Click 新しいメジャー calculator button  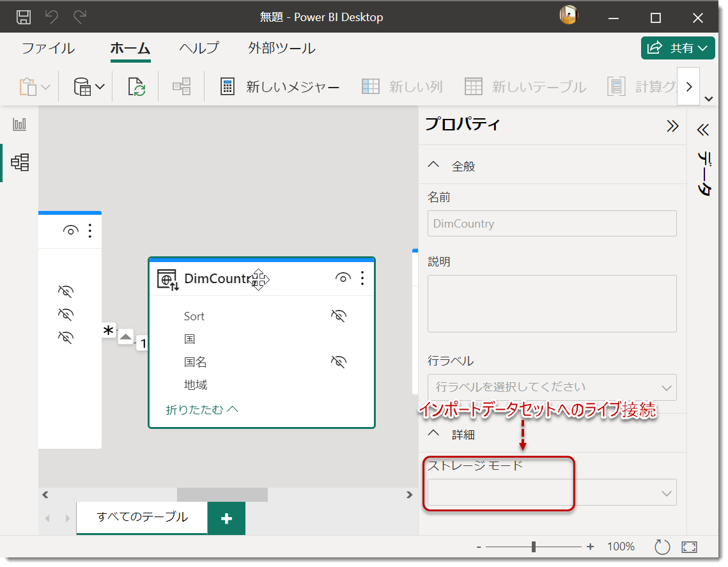(279, 87)
